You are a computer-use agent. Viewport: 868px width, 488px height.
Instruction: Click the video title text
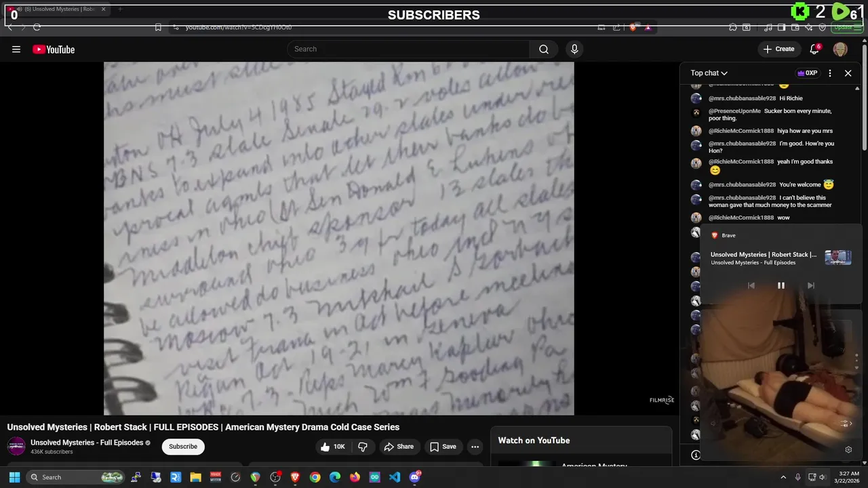(203, 427)
